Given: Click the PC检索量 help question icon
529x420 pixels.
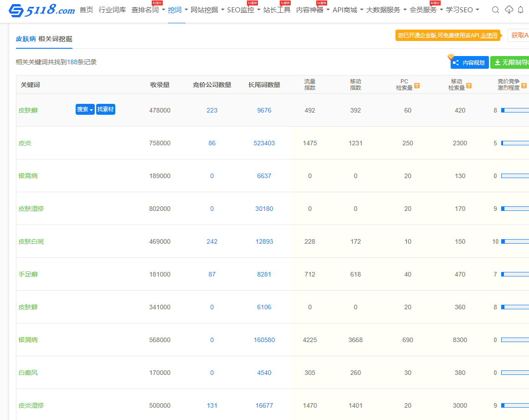Looking at the screenshot, I should tap(417, 86).
